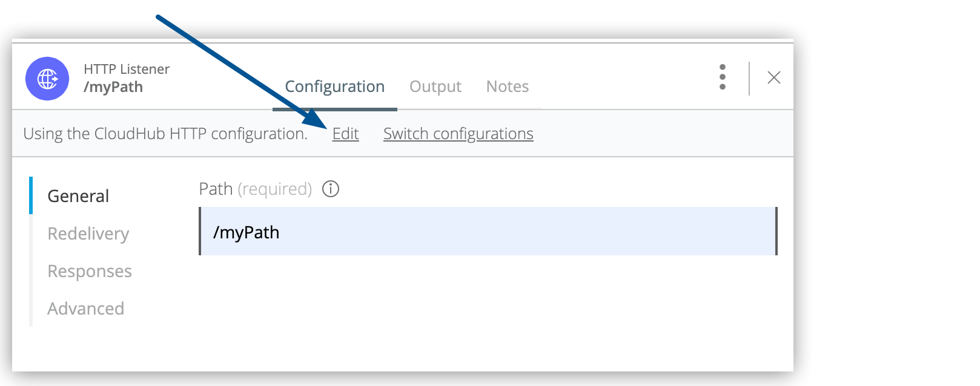
Task: Click the HTTP Listener globe icon
Action: coord(47,79)
